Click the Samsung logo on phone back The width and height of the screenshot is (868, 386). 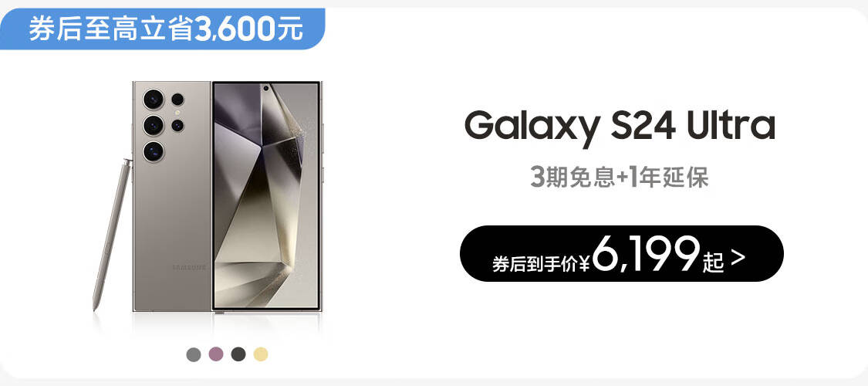189,267
